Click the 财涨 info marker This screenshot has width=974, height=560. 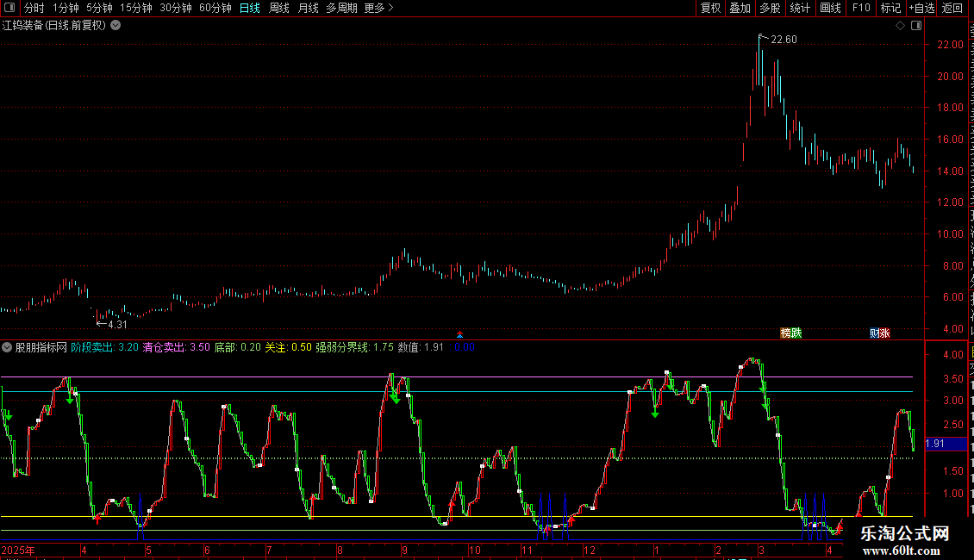pyautogui.click(x=879, y=333)
